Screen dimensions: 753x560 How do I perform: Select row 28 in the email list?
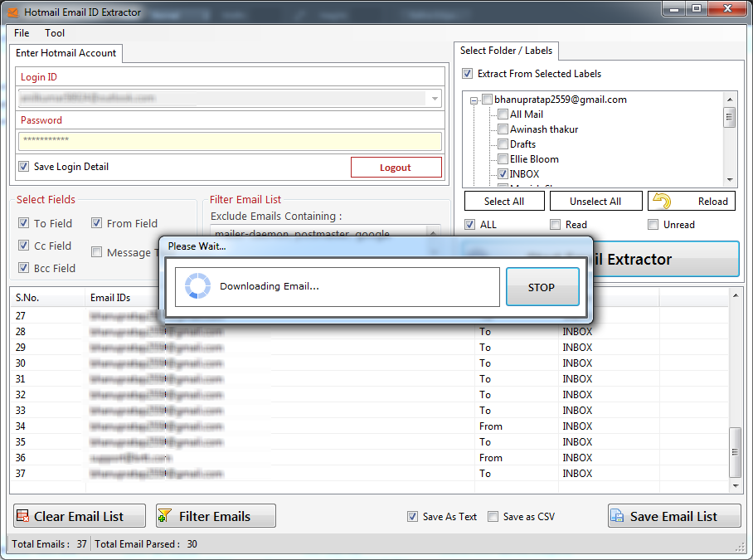pyautogui.click(x=369, y=331)
